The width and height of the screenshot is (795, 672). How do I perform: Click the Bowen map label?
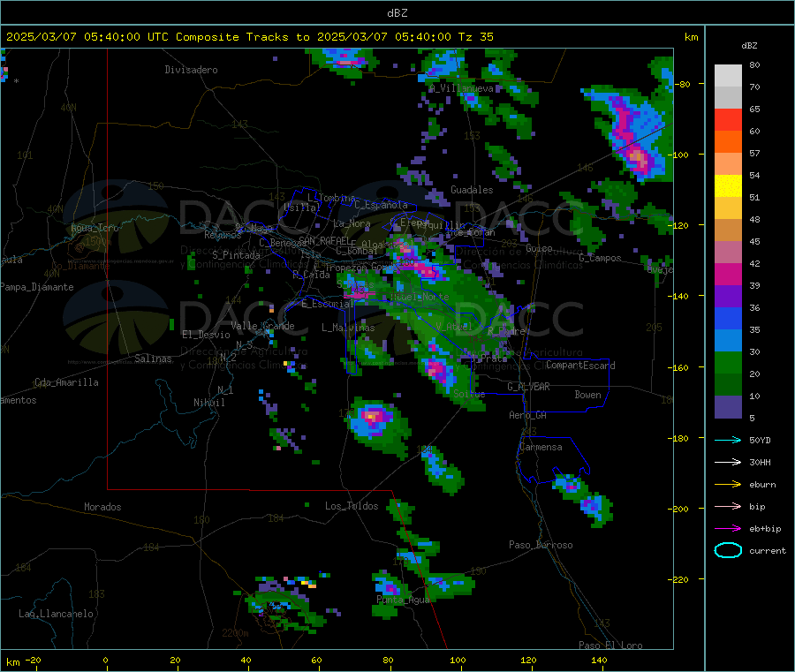[588, 395]
